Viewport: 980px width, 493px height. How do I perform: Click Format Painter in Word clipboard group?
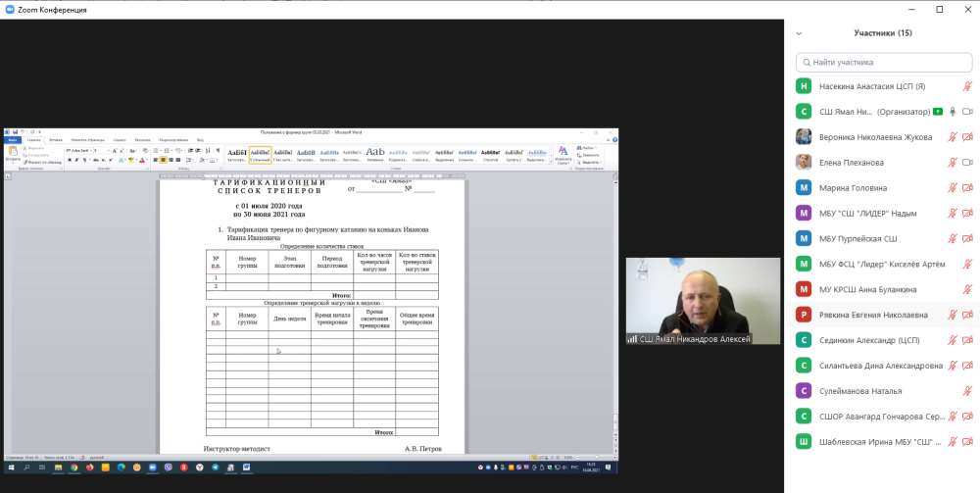tap(42, 162)
